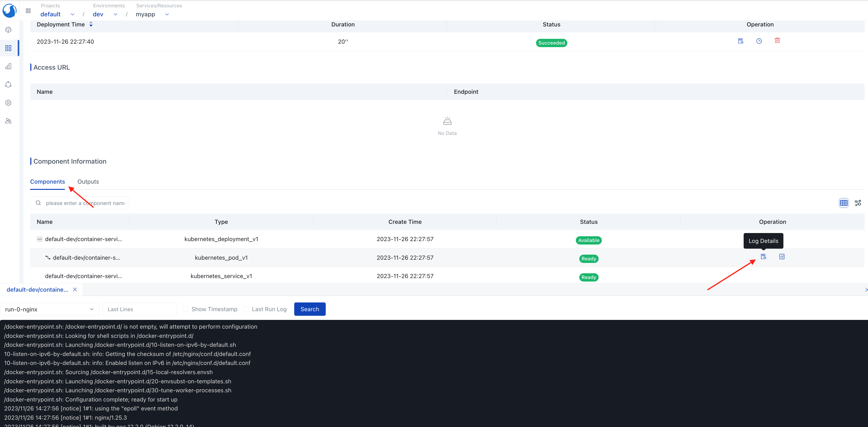Select the Components tab

(x=48, y=182)
